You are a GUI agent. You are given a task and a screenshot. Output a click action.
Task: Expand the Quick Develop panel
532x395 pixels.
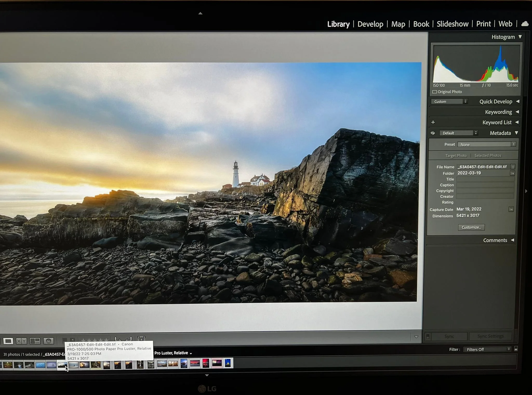517,101
